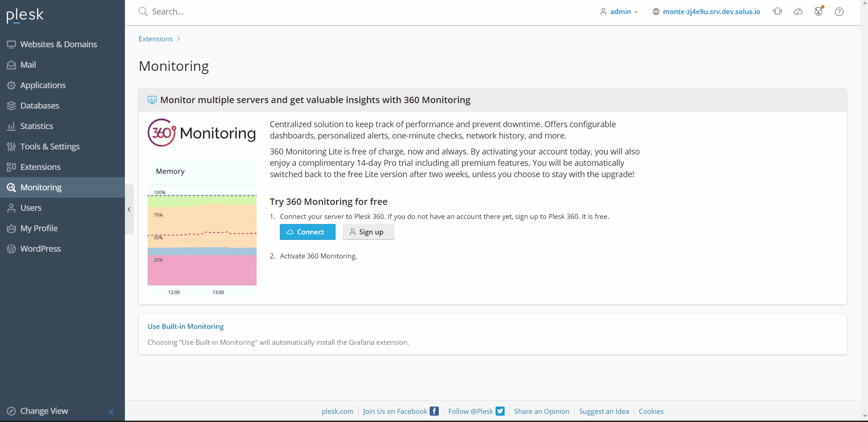Open the owl advisor icon
This screenshot has width=868, height=422.
click(x=818, y=11)
